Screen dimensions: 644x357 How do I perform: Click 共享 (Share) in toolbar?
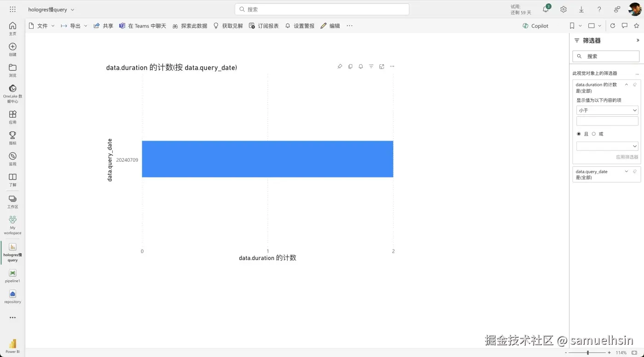(103, 26)
